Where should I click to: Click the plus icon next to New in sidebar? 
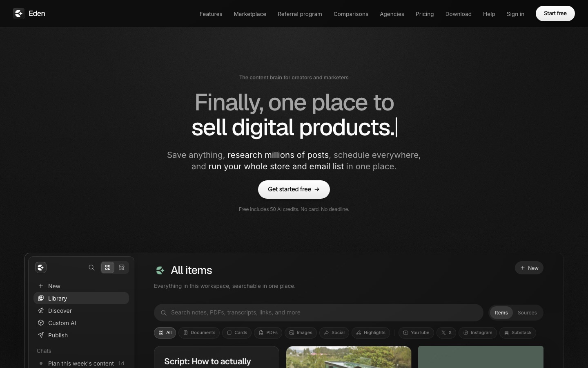[41, 286]
